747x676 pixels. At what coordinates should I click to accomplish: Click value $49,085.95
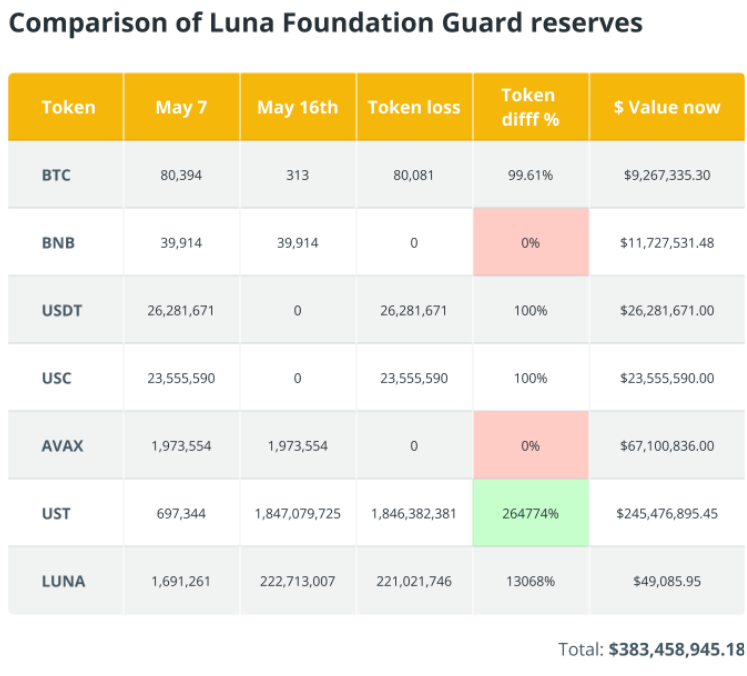[x=667, y=581]
